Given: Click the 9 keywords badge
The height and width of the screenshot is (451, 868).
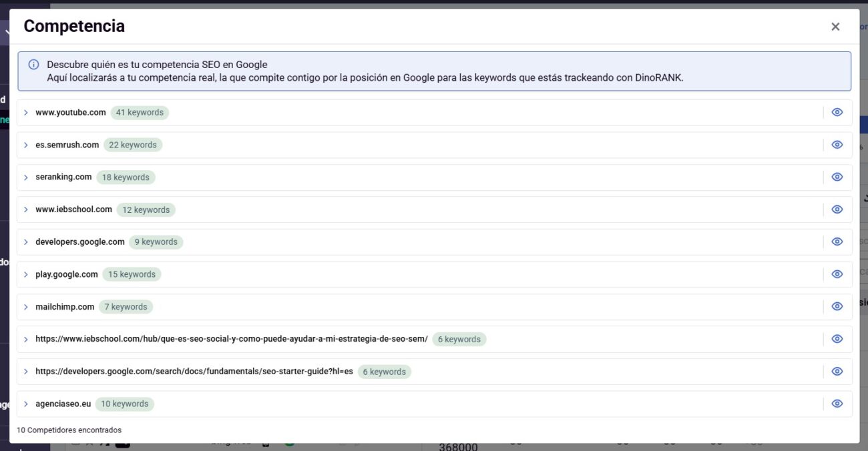Looking at the screenshot, I should coord(156,242).
